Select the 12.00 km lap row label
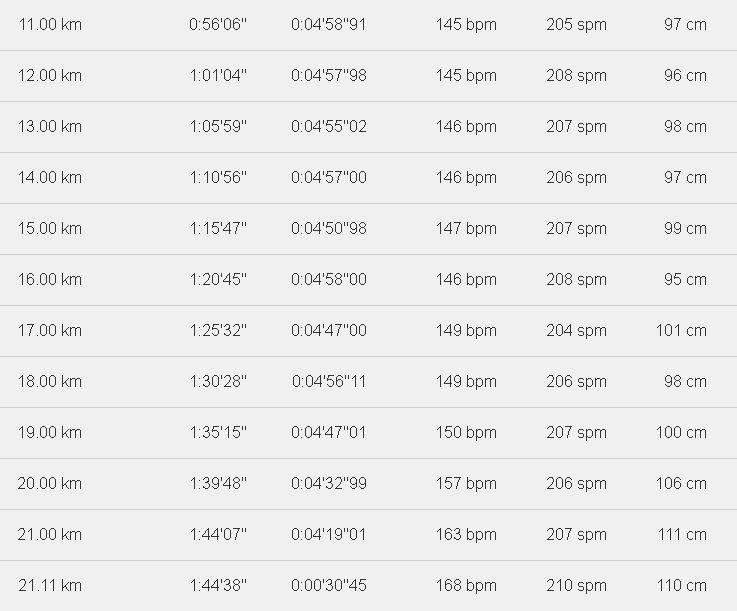This screenshot has height=611, width=737. coord(50,75)
